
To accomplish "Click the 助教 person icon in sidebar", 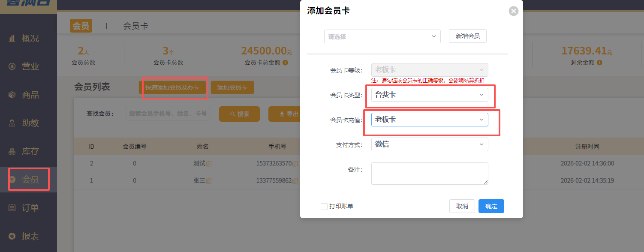I will (x=12, y=123).
